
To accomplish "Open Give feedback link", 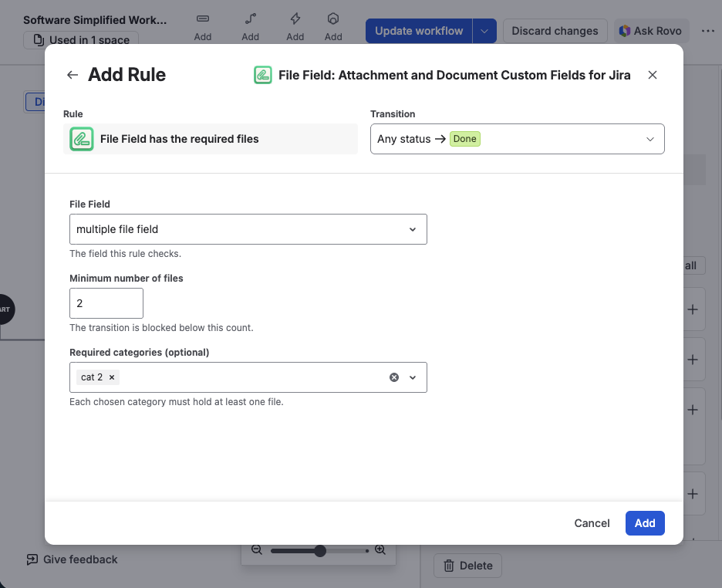I will point(72,559).
